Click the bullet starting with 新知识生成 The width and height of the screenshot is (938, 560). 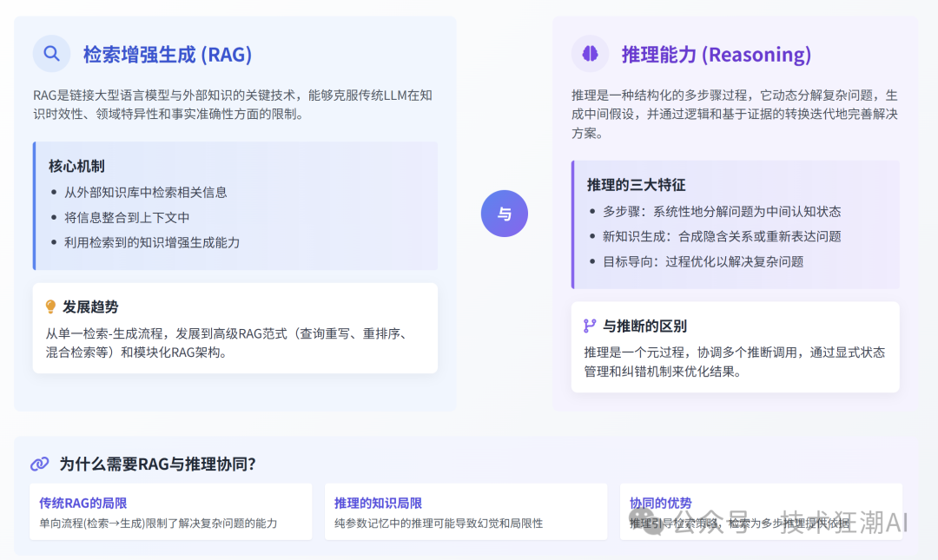click(722, 236)
